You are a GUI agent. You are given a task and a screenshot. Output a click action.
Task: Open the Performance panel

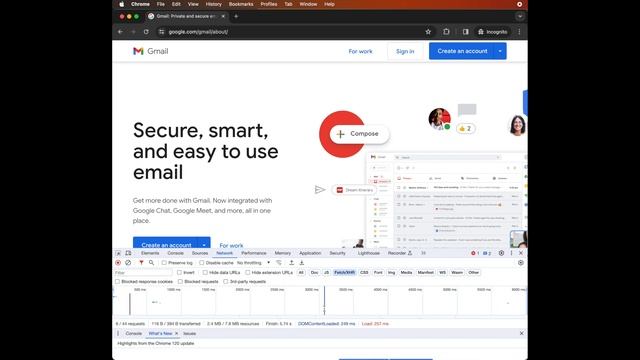click(254, 253)
